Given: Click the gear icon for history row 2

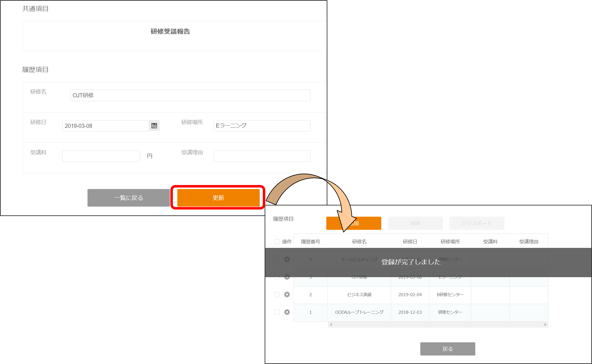Looking at the screenshot, I should tap(287, 294).
